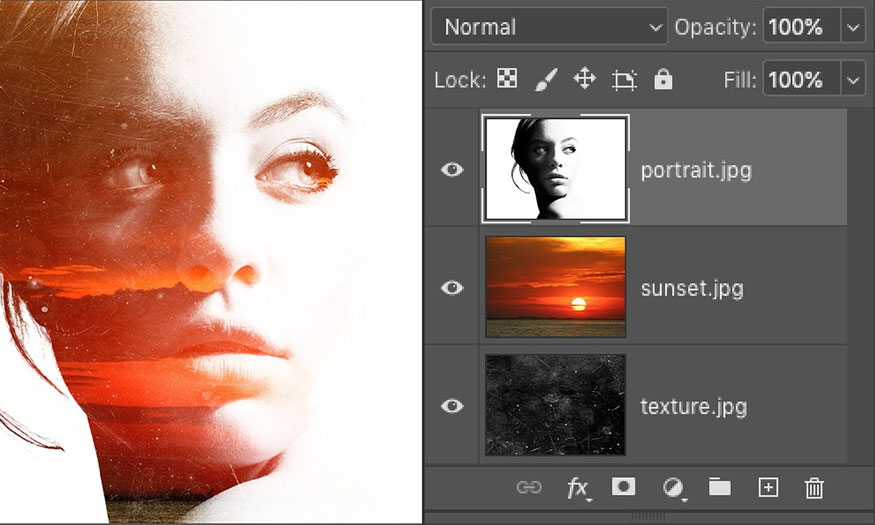This screenshot has width=875, height=525.
Task: Create a new group folder
Action: click(720, 487)
